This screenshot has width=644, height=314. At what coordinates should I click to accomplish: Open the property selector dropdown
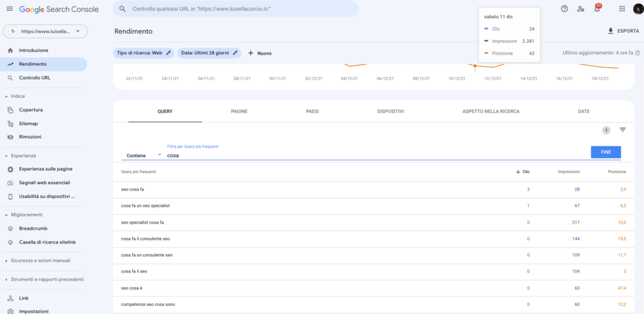point(45,31)
